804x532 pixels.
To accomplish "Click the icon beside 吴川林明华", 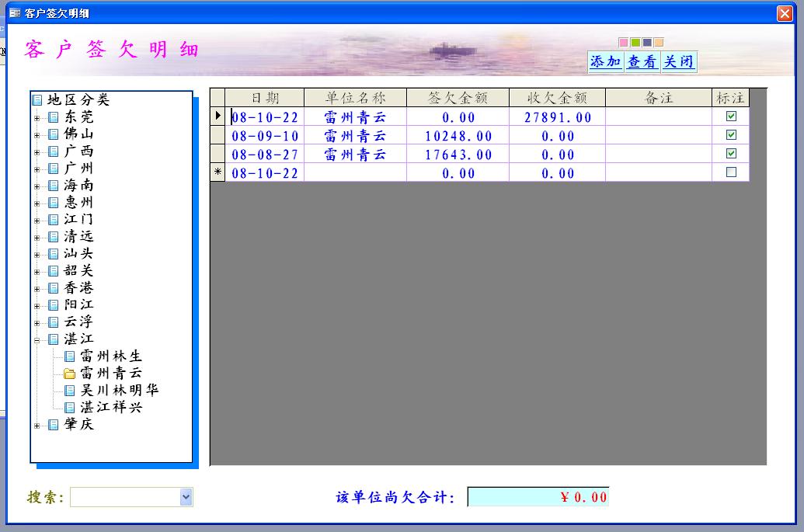I will pos(70,391).
